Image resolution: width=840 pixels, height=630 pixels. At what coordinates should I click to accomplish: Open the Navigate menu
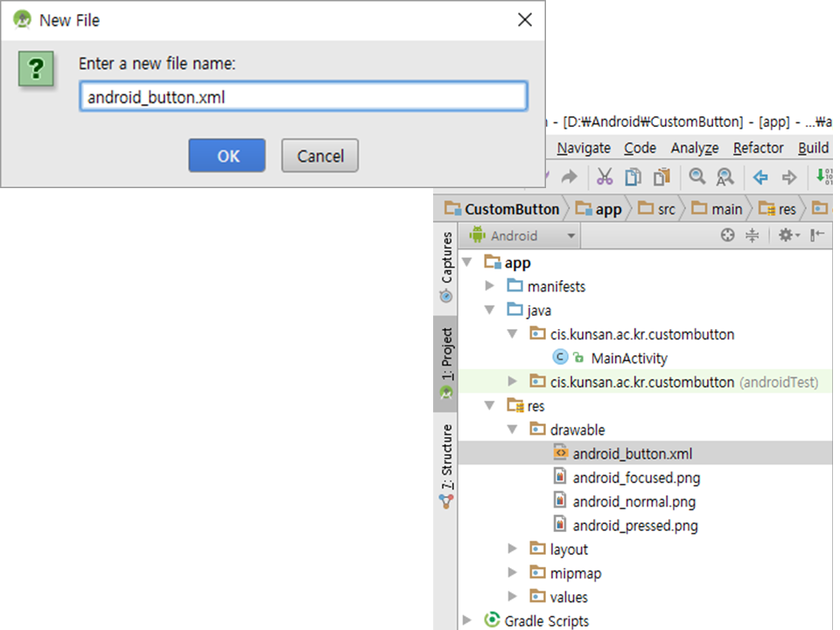(x=584, y=148)
